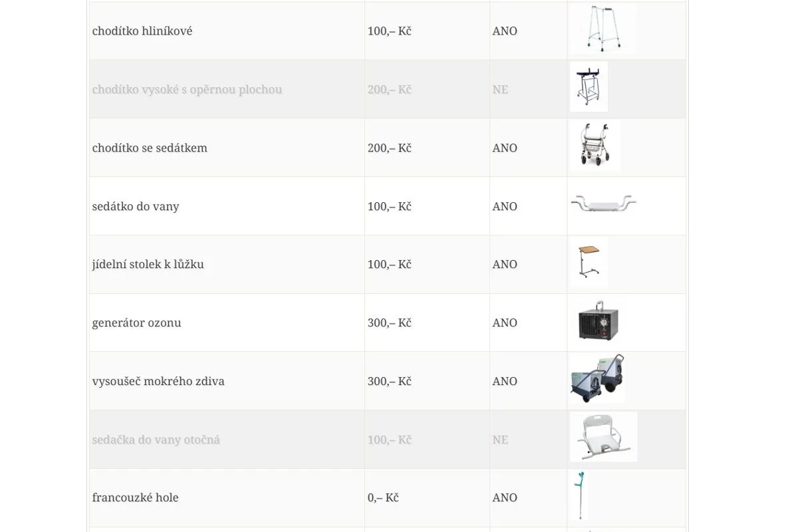Screen dimensions: 798x532
Task: Click 'vysoušeč mokrého zdiva' text
Action: coord(158,382)
